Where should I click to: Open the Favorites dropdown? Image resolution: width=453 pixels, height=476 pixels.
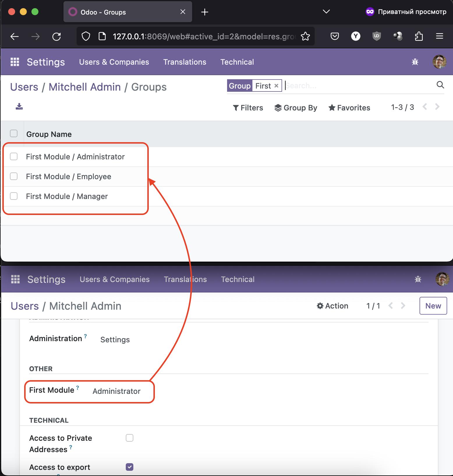tap(349, 108)
